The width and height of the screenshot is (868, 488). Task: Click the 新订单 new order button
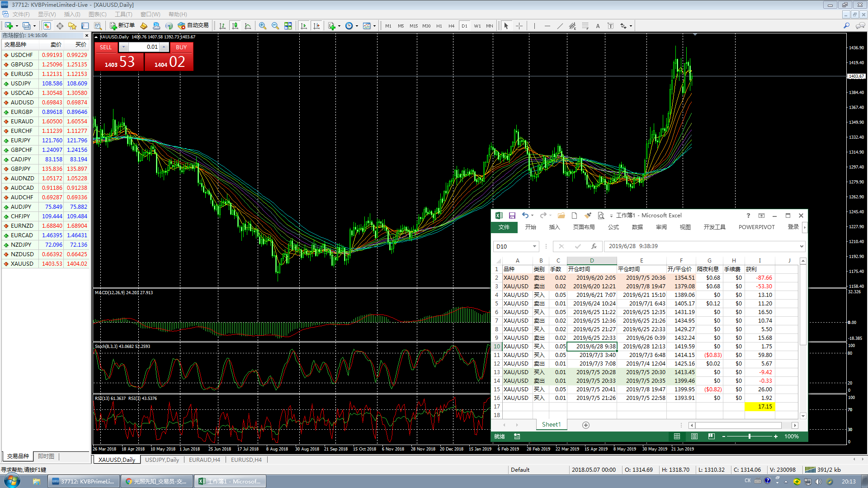123,26
